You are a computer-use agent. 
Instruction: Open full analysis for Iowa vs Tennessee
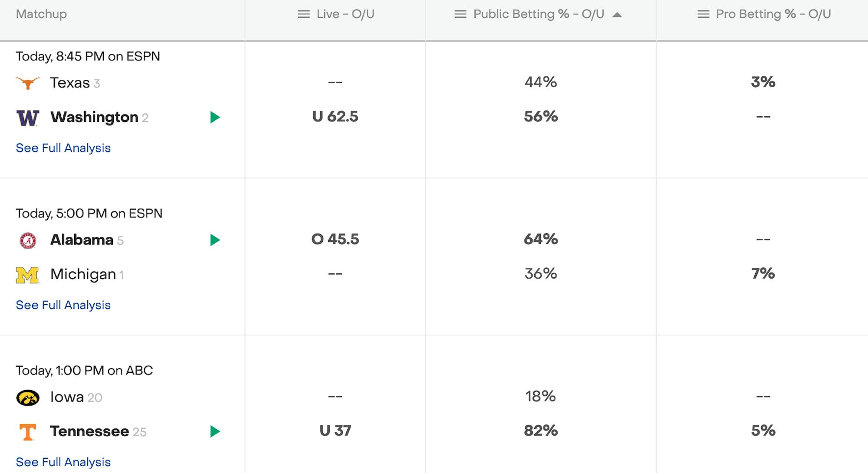coord(63,462)
